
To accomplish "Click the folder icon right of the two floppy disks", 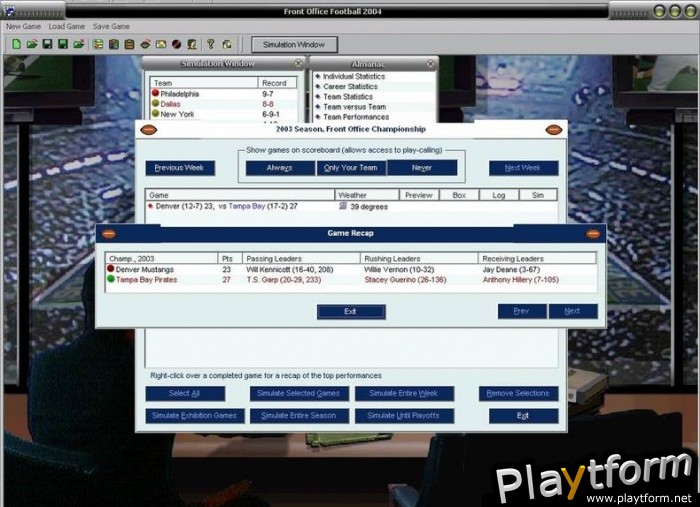I will pos(79,44).
